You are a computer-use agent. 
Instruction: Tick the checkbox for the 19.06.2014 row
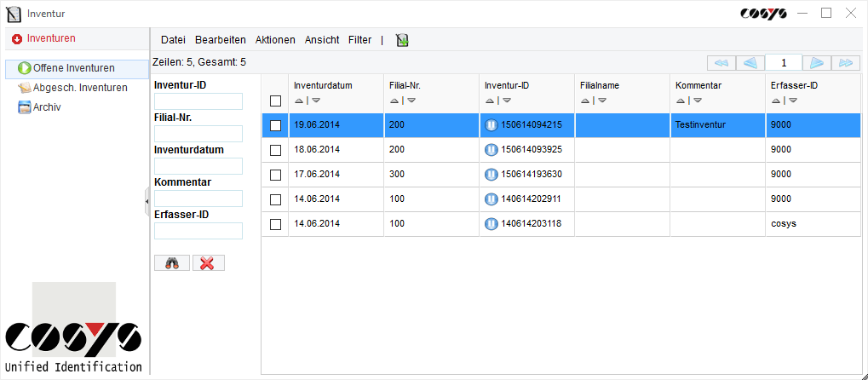point(275,125)
